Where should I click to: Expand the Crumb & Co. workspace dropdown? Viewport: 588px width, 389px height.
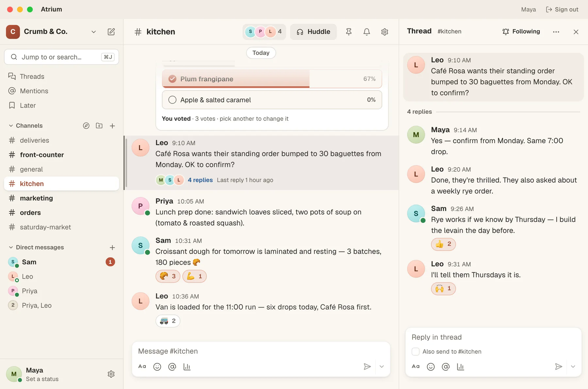93,32
